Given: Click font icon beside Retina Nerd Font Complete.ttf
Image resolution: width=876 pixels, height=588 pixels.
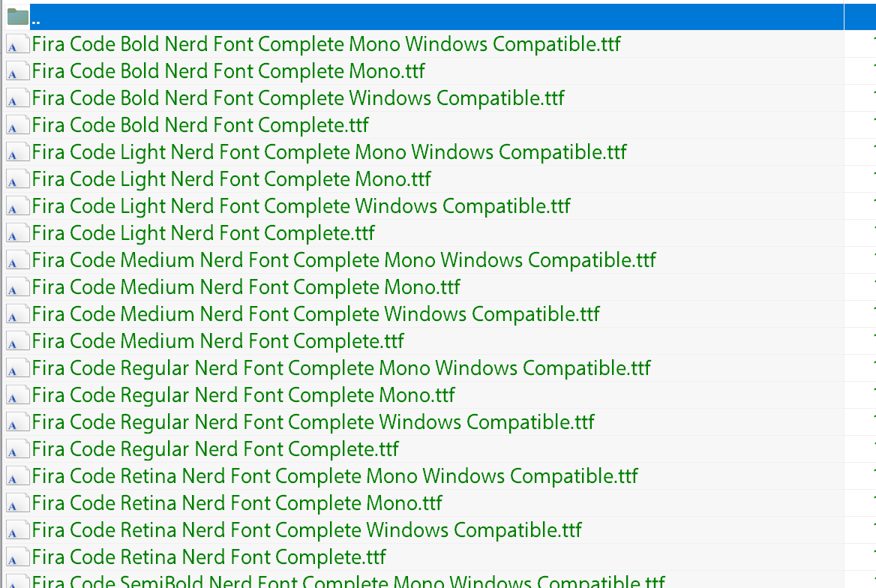Looking at the screenshot, I should [x=17, y=557].
